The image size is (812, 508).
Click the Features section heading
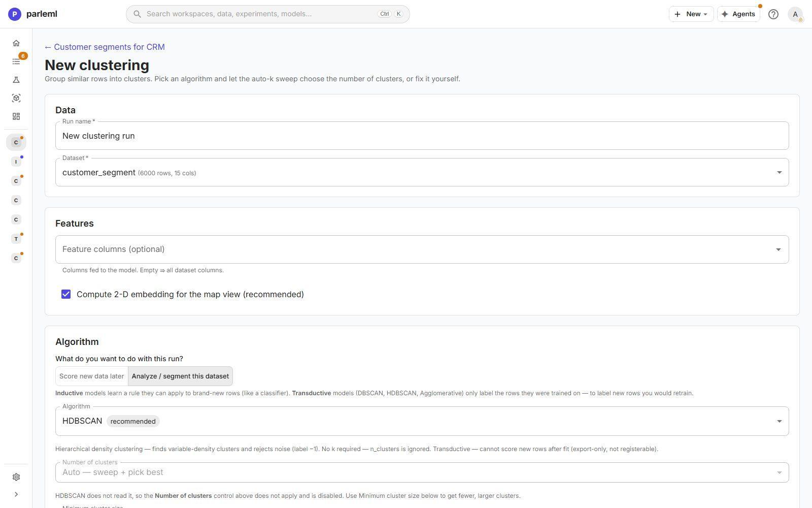[74, 224]
